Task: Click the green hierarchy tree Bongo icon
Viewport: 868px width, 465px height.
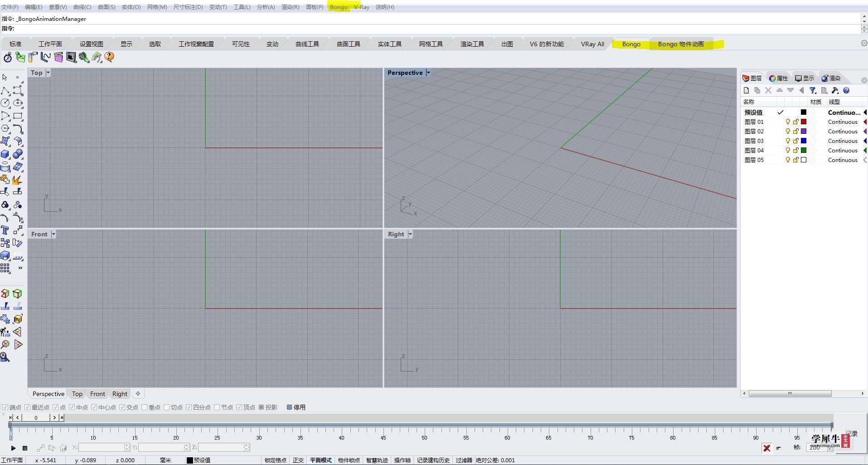Action: (20, 57)
